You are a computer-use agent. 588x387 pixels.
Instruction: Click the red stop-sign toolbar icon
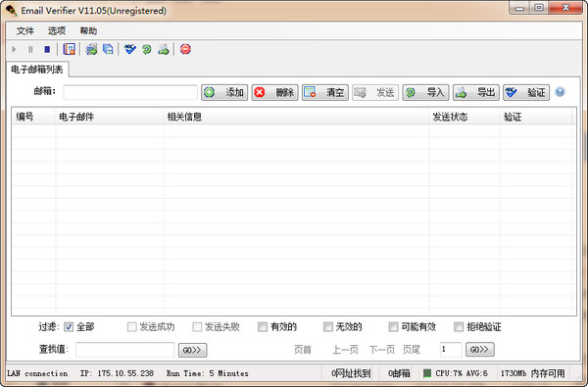[x=185, y=49]
